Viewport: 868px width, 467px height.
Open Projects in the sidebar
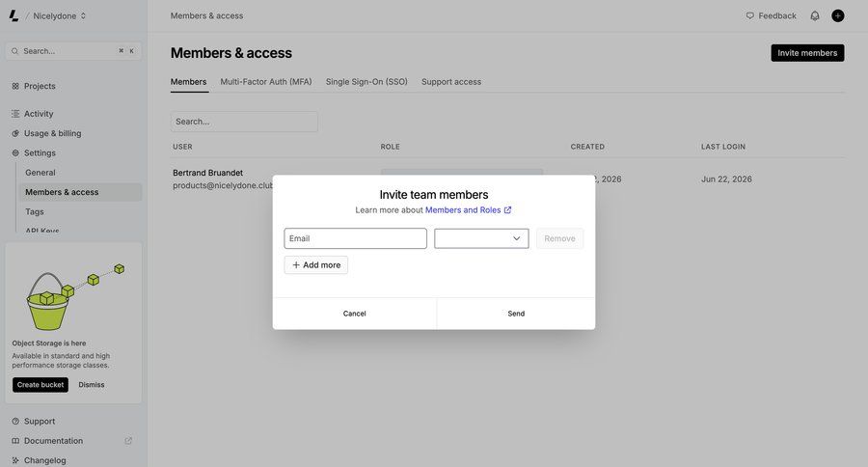pos(40,86)
